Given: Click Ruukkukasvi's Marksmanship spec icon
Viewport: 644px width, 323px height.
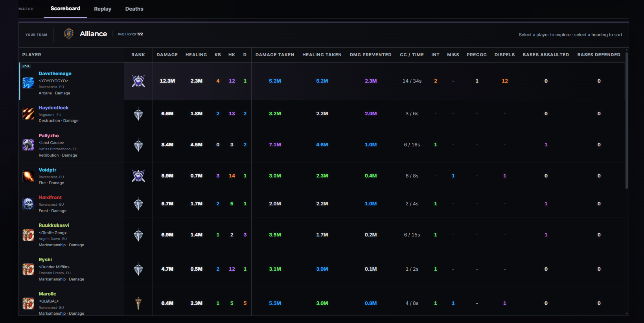Looking at the screenshot, I should (x=28, y=235).
